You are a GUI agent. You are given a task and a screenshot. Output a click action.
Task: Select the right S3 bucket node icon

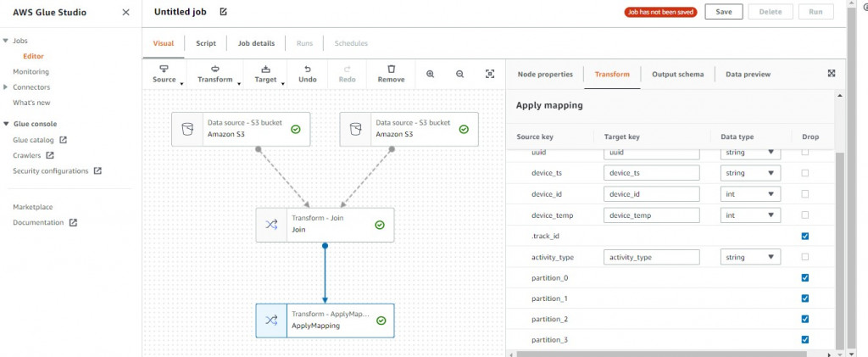[356, 129]
